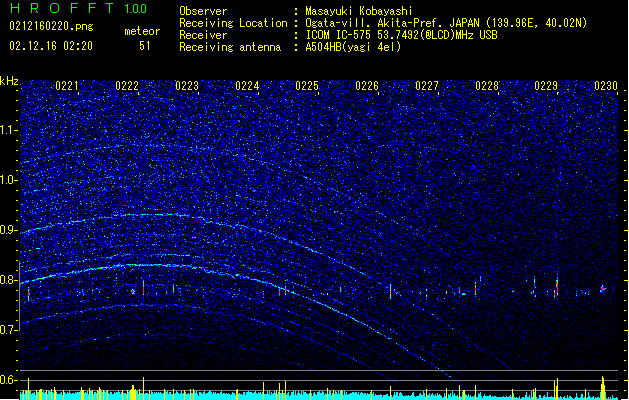Click the red meteor echo near 0229
Viewport: 629px width, 400px height.
click(x=557, y=287)
